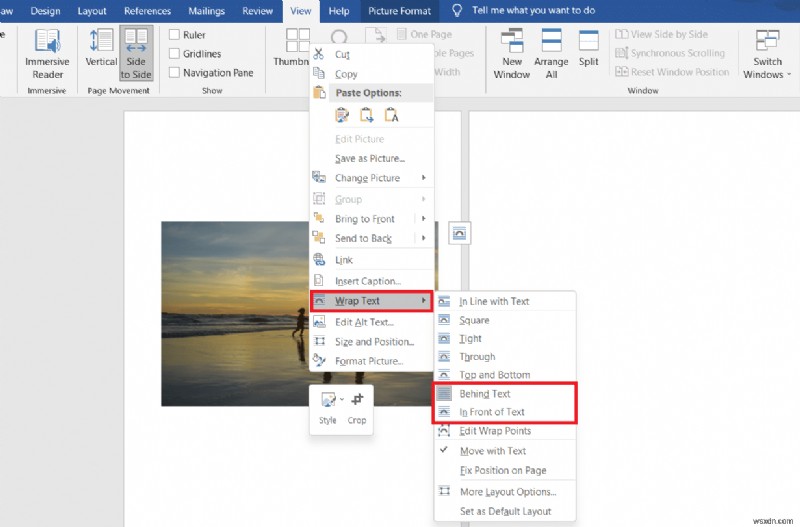Click the Insert Caption icon

coord(318,280)
